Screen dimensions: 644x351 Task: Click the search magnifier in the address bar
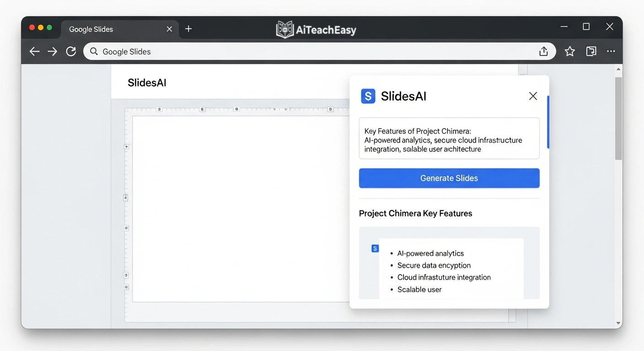click(x=94, y=51)
